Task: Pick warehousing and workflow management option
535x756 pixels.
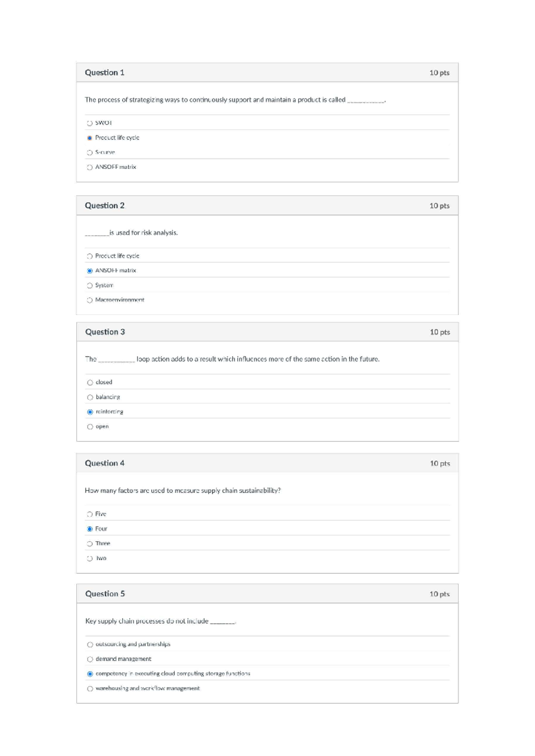Action: [x=90, y=689]
